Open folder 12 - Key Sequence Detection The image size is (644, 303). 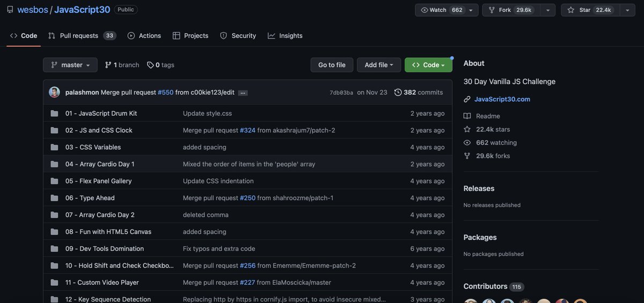(108, 299)
